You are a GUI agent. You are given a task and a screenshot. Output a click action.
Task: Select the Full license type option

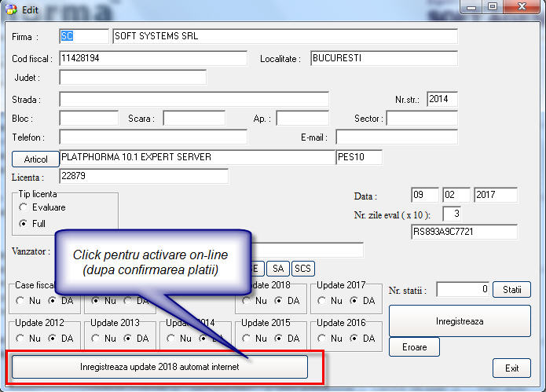[24, 224]
